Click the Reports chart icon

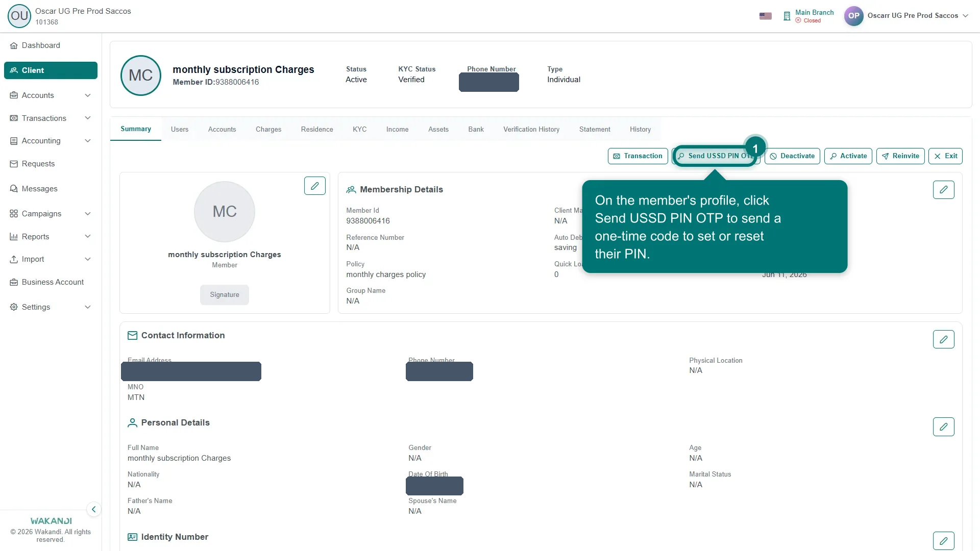click(14, 237)
